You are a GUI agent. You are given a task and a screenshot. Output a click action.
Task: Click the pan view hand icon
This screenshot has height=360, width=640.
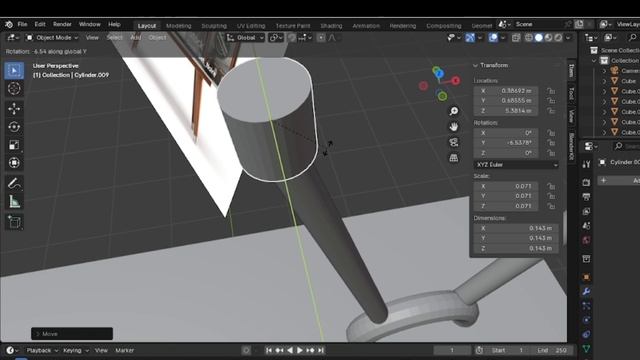(453, 127)
